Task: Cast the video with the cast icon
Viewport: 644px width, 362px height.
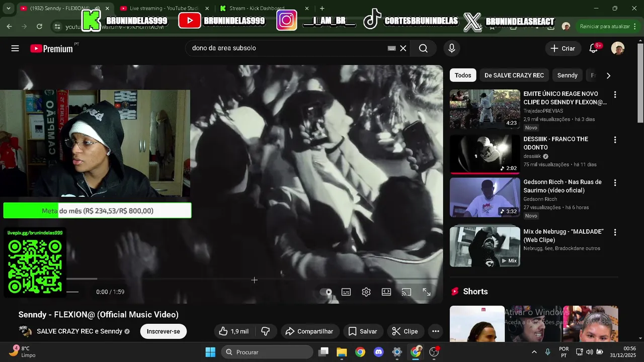Action: (x=407, y=292)
